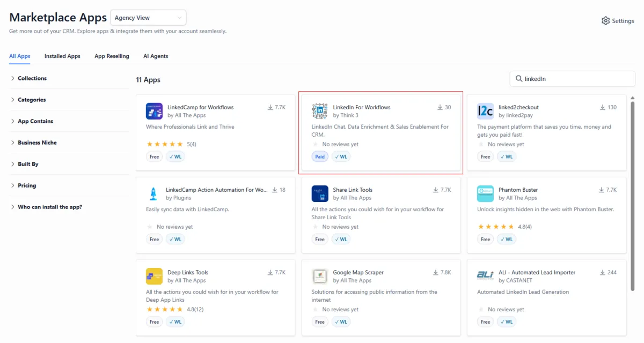Viewport: 644px width, 343px height.
Task: Click the 4.8(12) stars on Deep Links Tools
Action: click(165, 309)
